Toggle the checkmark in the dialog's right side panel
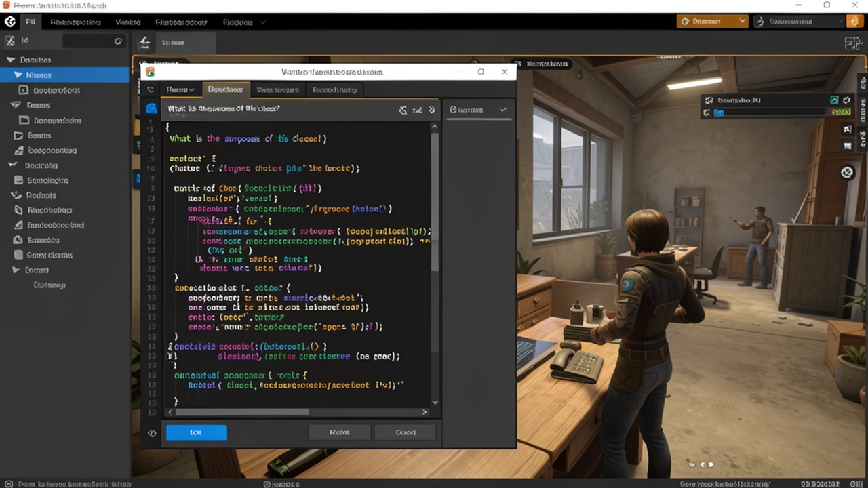Viewport: 868px width, 488px height. click(x=503, y=109)
